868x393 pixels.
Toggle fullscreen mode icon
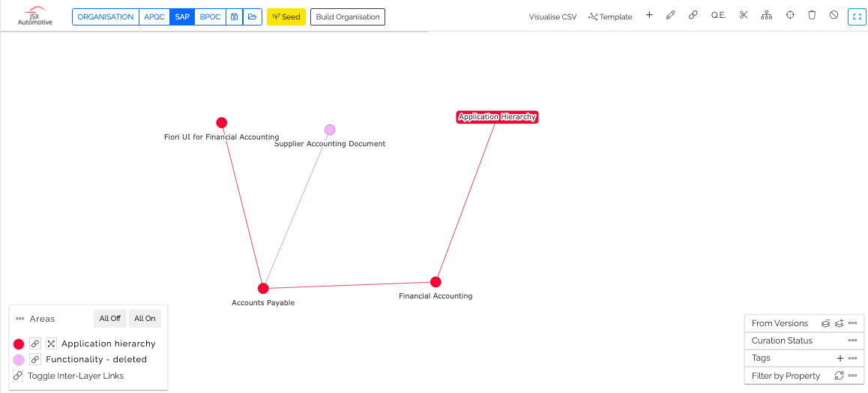point(856,16)
